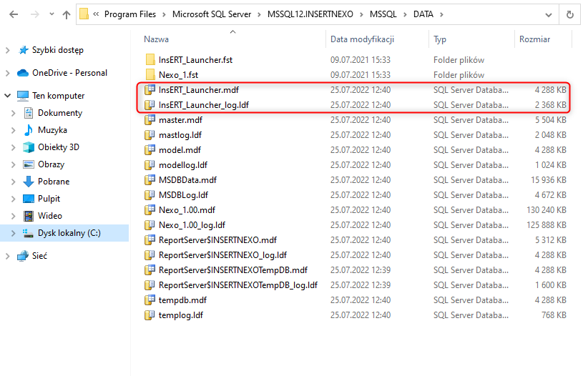Select MSSQL breadcrumb segment
588x376 pixels.
[x=383, y=14]
